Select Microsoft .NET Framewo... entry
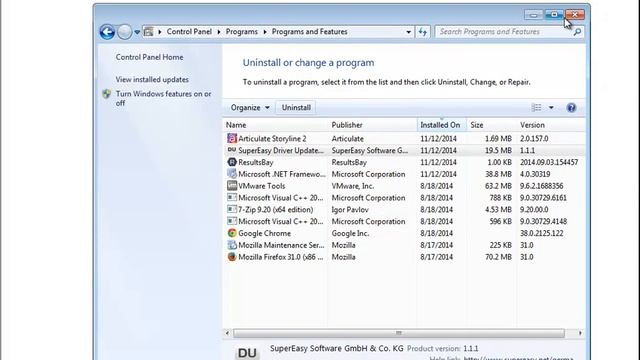This screenshot has height=360, width=640. pyautogui.click(x=282, y=174)
